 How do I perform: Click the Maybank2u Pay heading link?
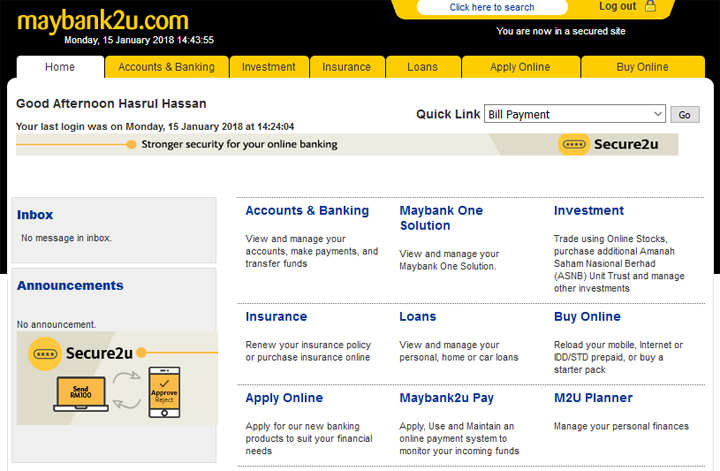447,398
